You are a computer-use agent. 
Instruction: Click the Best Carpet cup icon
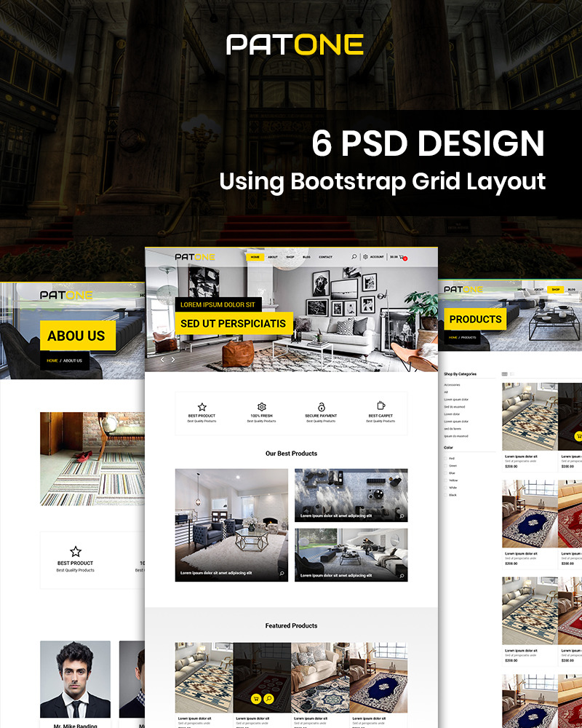pos(381,406)
